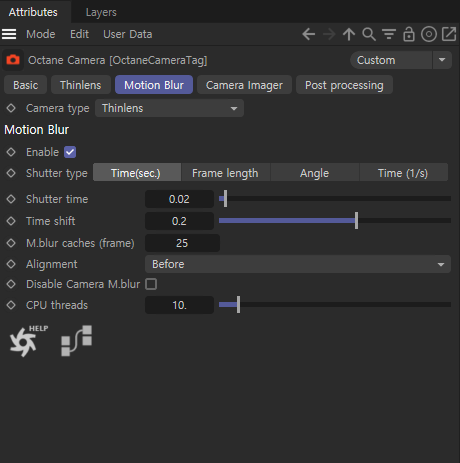Open the Custom preset dropdown
The width and height of the screenshot is (460, 463).
[391, 60]
